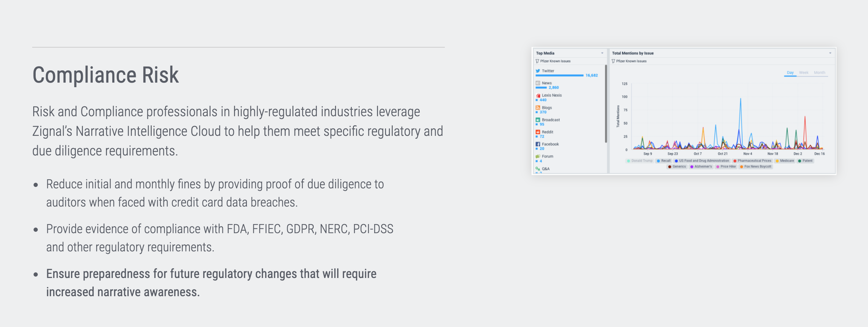The height and width of the screenshot is (327, 868).
Task: Switch to the Month view
Action: pos(820,72)
